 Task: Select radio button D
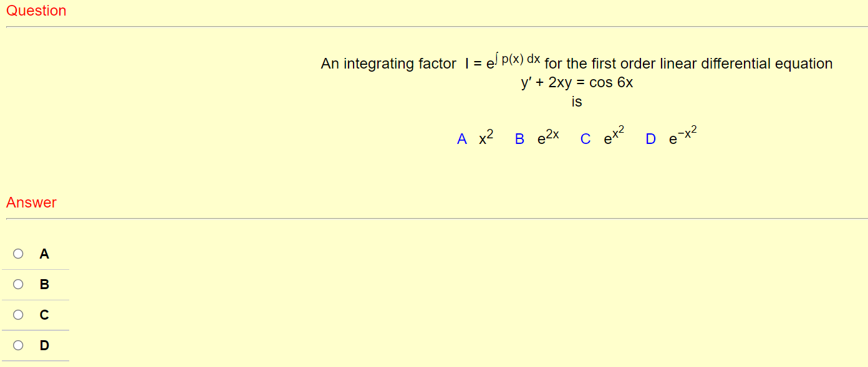pos(18,345)
